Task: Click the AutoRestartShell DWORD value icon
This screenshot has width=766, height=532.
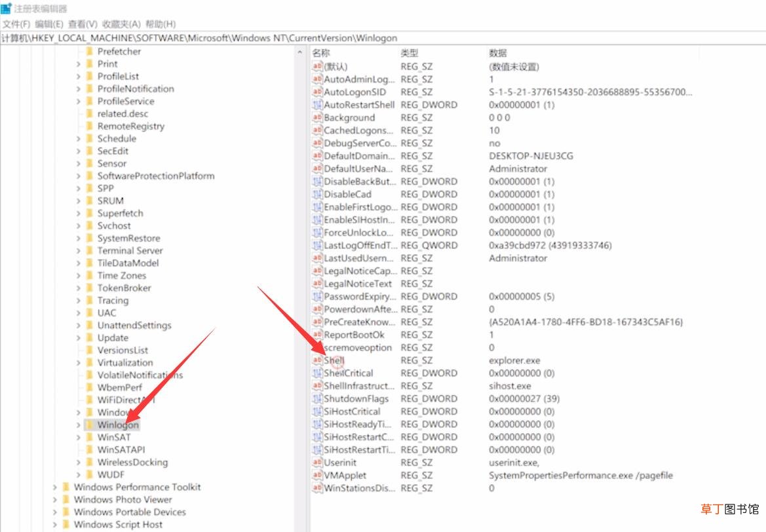Action: [x=317, y=105]
